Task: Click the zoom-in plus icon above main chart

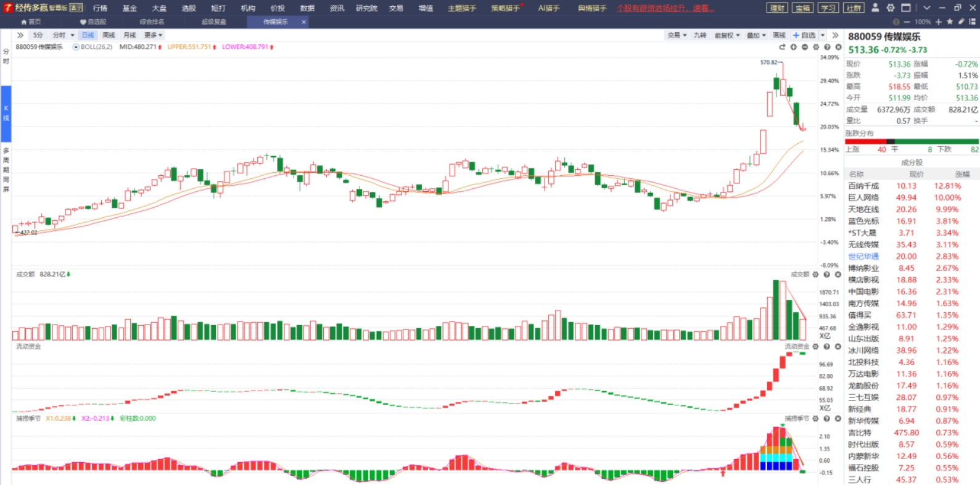Action: point(794,47)
